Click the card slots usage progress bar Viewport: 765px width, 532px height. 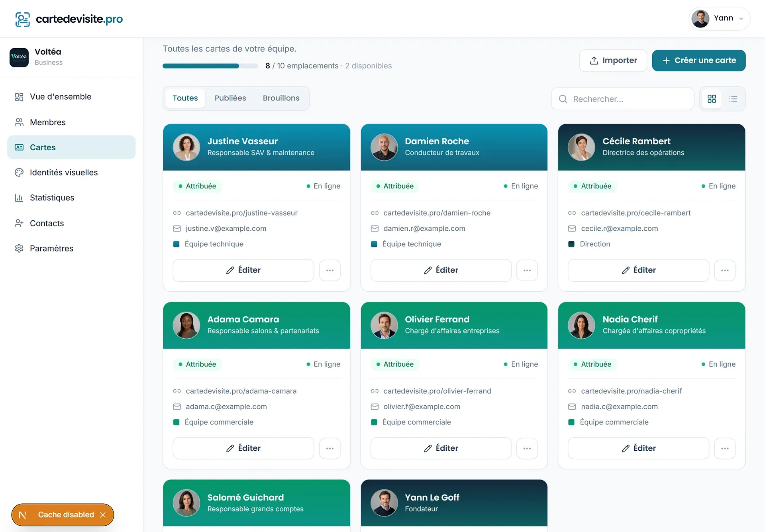(210, 66)
